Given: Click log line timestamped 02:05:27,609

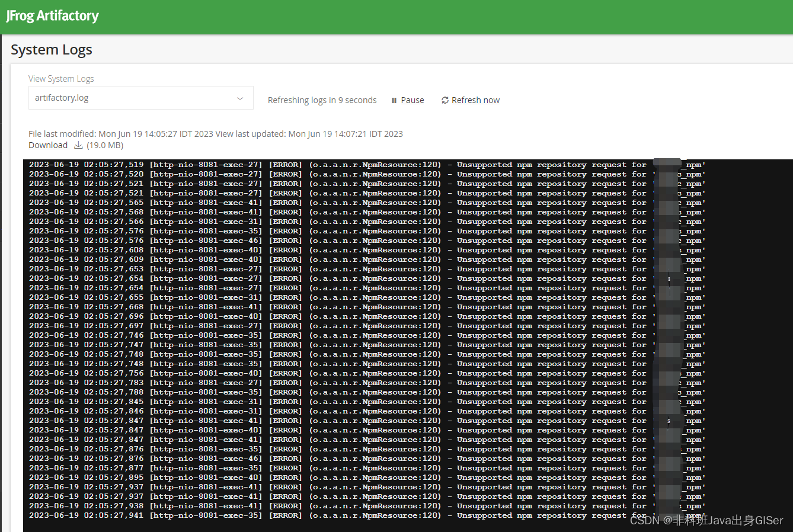Looking at the screenshot, I should tap(367, 259).
